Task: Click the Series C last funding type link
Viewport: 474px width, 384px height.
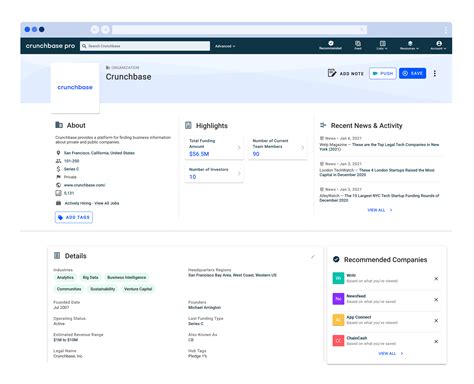Action: 196,324
